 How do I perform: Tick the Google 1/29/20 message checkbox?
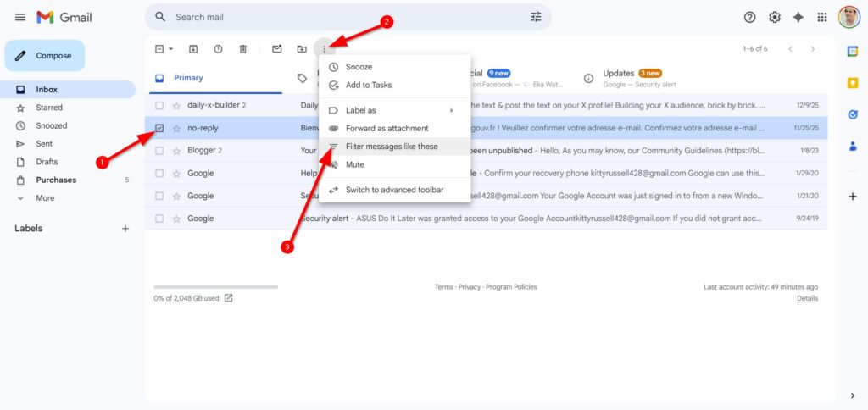[159, 173]
